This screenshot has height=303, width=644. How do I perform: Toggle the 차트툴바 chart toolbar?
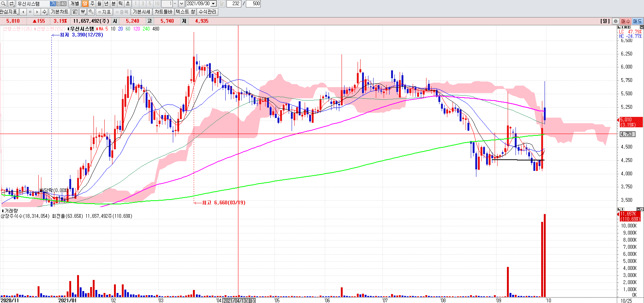(x=164, y=12)
